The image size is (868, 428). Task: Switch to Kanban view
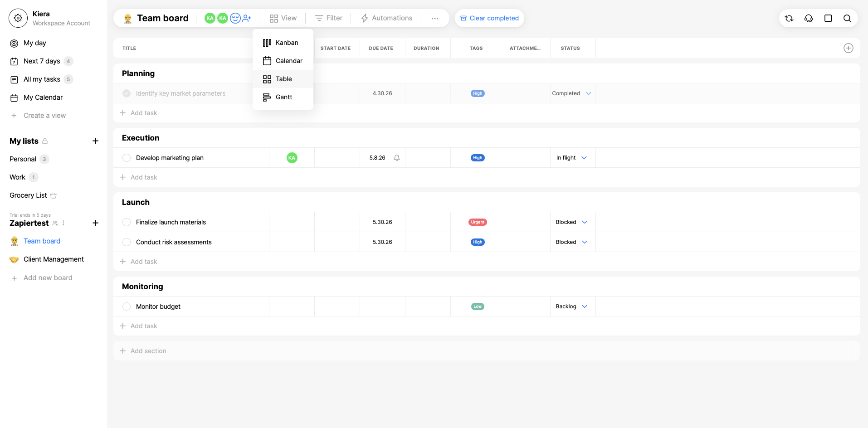click(x=283, y=43)
